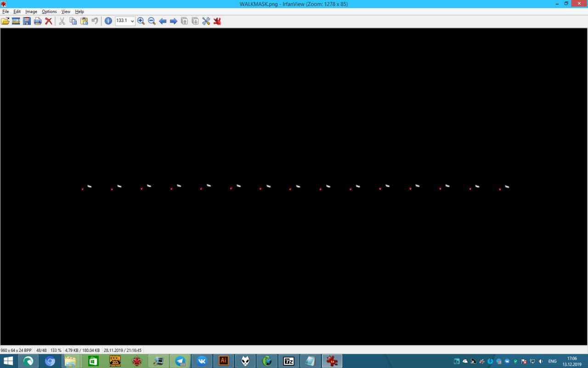Viewport: 588px width, 368px height.
Task: Open settings with the wrench and screwdriver icon
Action: tap(206, 21)
